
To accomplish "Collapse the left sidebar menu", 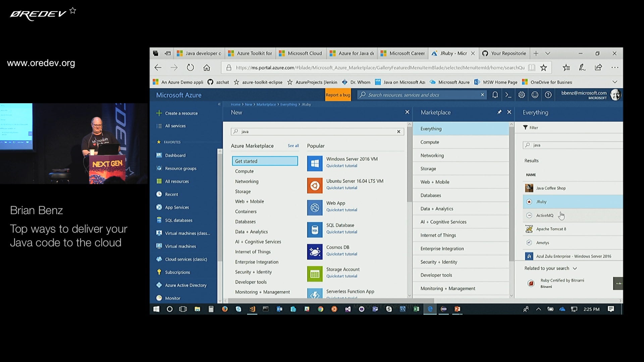I will [219, 104].
